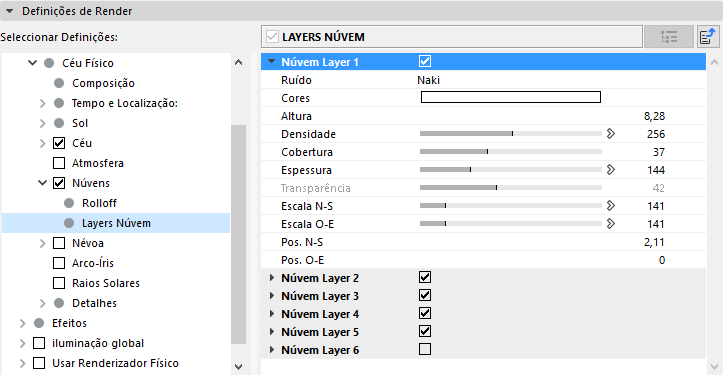
Task: Click Escala O-E animation arrow icon
Action: 611,224
